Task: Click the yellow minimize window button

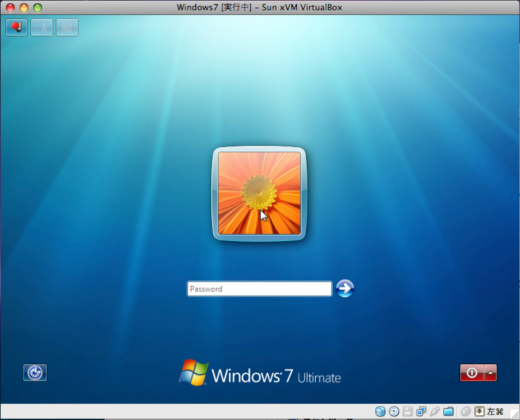Action: pos(24,7)
